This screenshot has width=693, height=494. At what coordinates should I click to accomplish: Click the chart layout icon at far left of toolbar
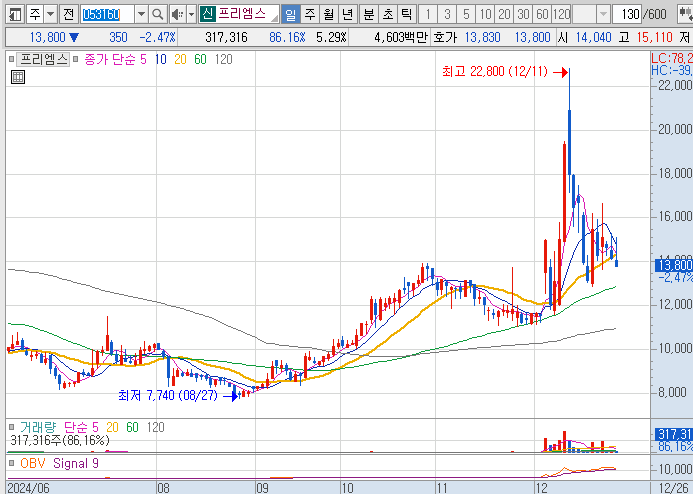15,15
